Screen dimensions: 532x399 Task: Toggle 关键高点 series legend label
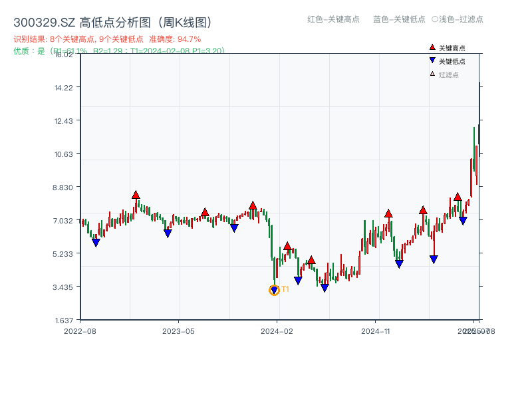(452, 48)
